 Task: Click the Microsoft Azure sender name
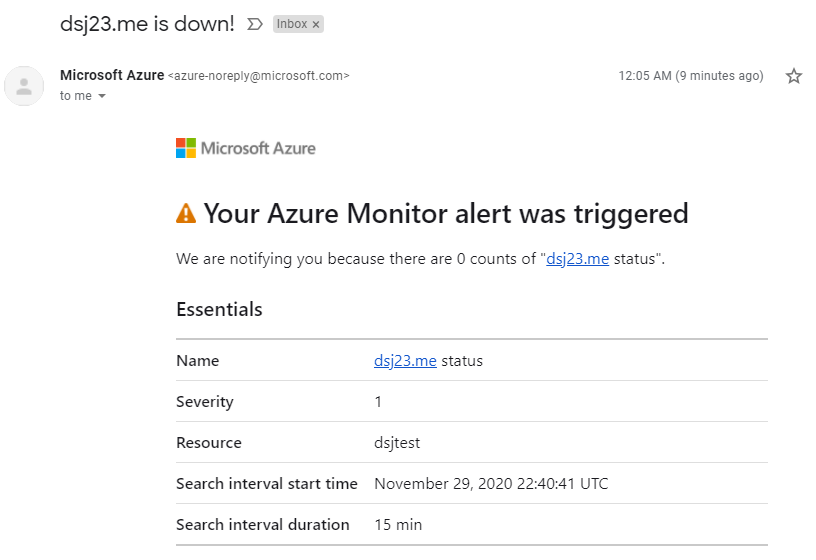click(x=111, y=75)
